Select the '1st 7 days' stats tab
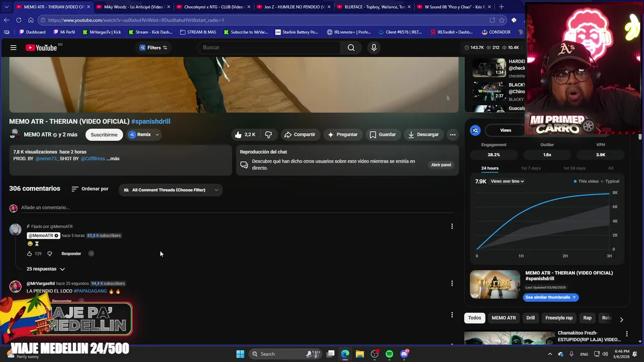The width and height of the screenshot is (644, 362). [531, 168]
